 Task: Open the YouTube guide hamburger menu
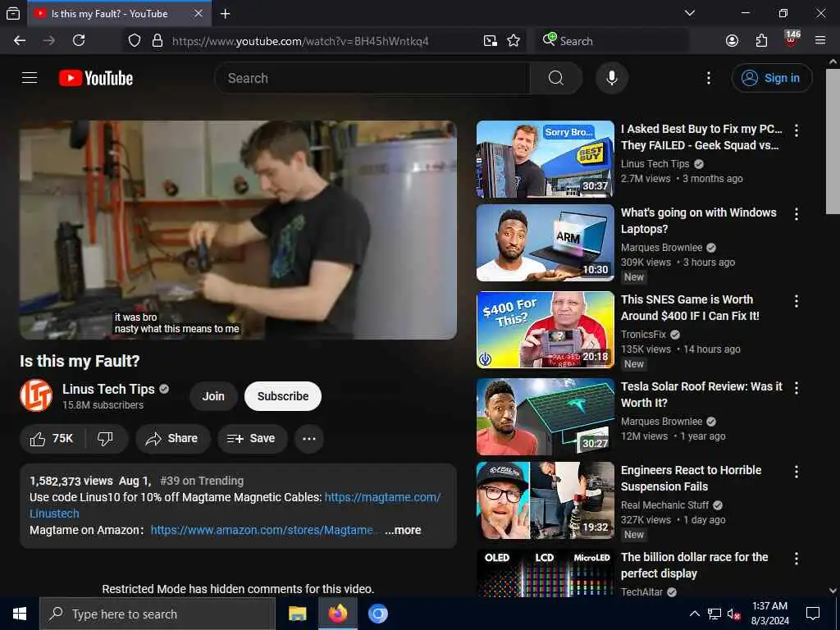tap(30, 78)
